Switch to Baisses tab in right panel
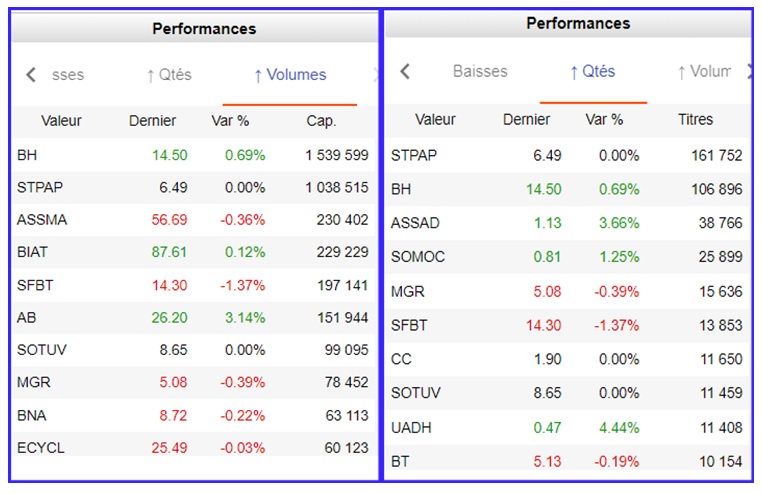Image resolution: width=762 pixels, height=494 pixels. click(x=480, y=72)
